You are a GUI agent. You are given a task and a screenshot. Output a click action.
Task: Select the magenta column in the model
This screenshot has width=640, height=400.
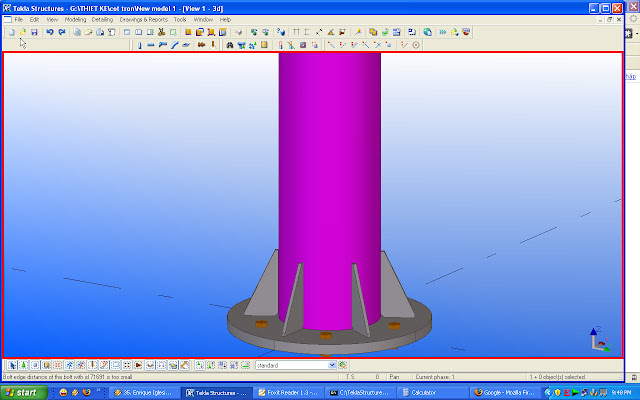(329, 180)
